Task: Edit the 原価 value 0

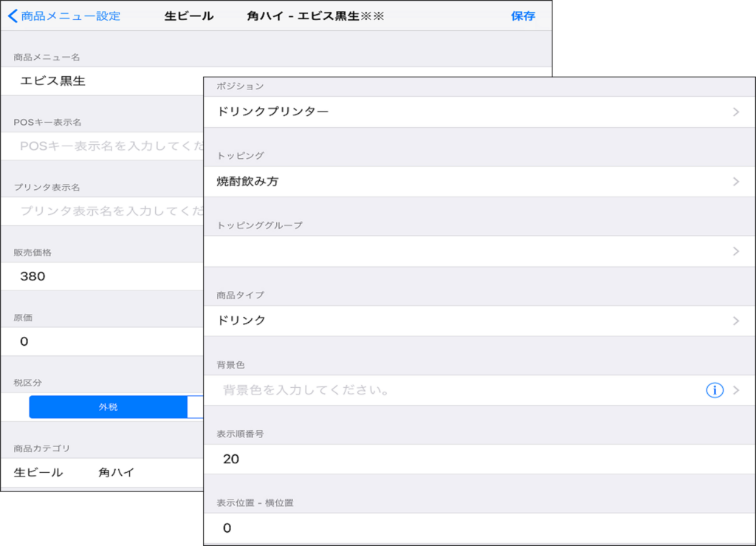Action: pos(102,341)
